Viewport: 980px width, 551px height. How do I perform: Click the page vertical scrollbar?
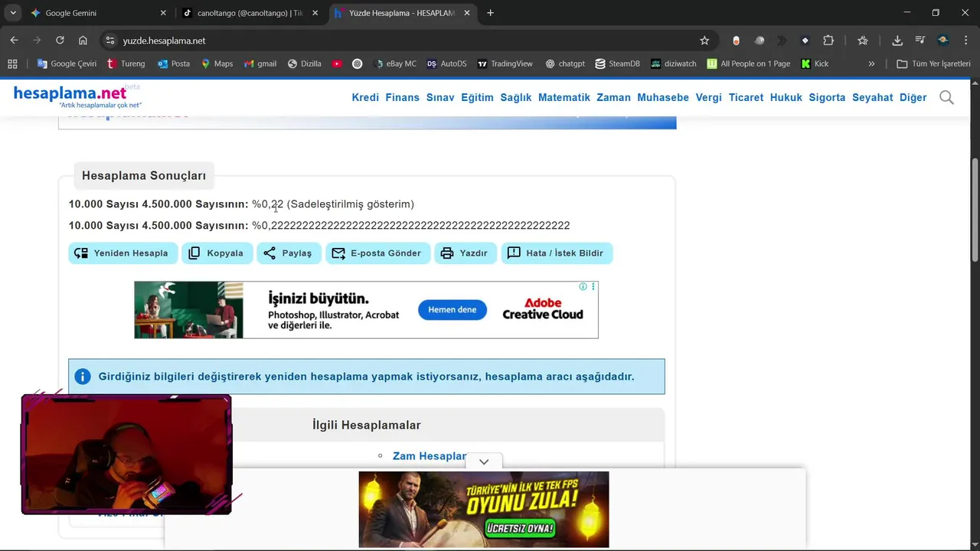tap(975, 210)
